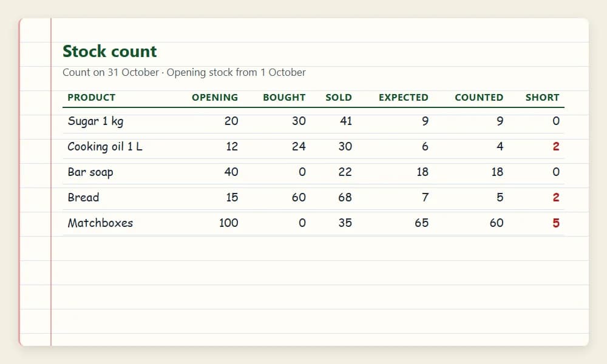The width and height of the screenshot is (607, 364).
Task: Click Cooking oil sold value 30
Action: point(345,147)
